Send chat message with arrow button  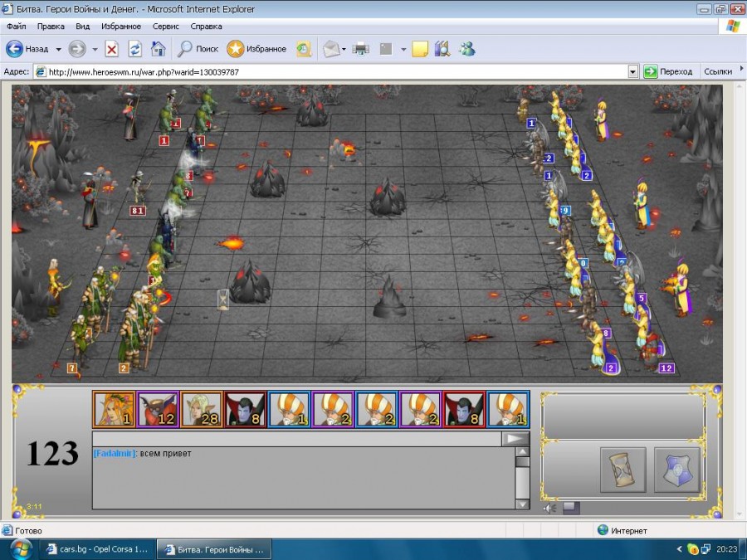pos(515,439)
